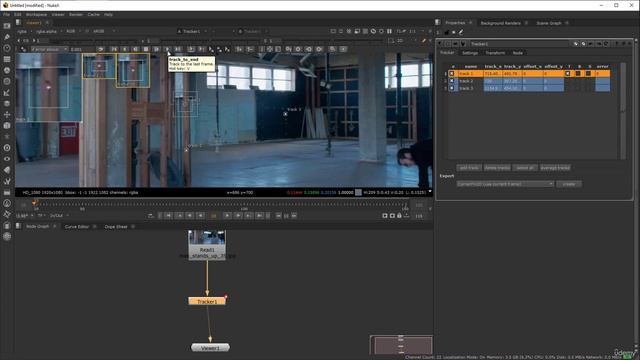Image resolution: width=640 pixels, height=360 pixels.
Task: Click the select all button
Action: coord(525,168)
